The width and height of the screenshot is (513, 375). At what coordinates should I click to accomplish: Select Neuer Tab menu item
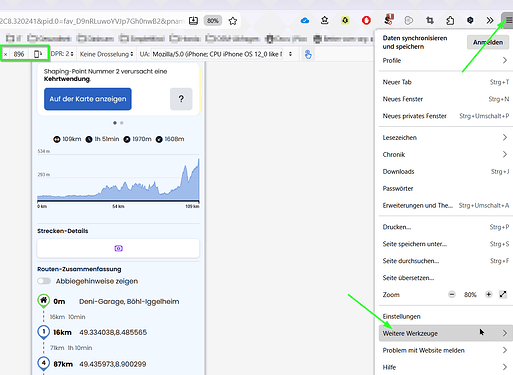click(446, 82)
